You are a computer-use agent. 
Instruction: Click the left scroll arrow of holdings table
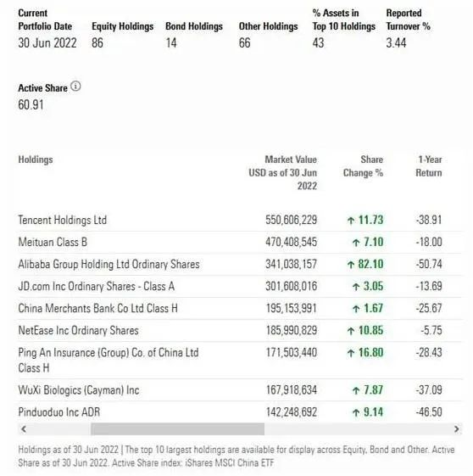click(24, 429)
